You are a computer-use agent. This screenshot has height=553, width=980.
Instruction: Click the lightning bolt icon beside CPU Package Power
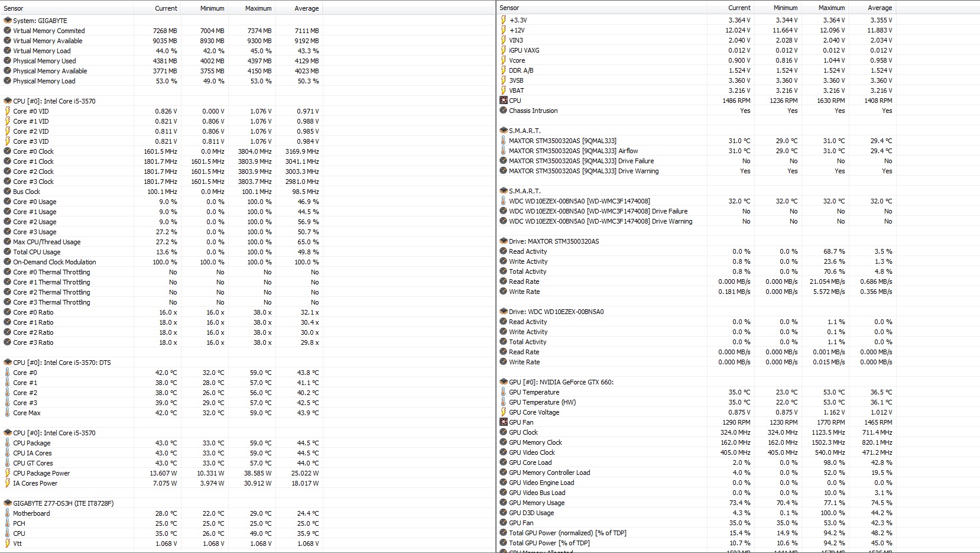pos(7,473)
